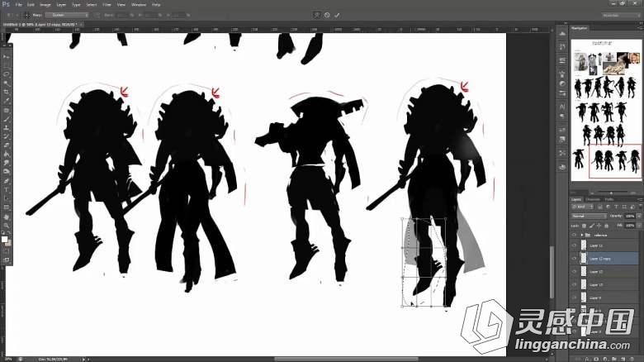
Task: Open the Opacity slider dropdown arrow
Action: [639, 216]
